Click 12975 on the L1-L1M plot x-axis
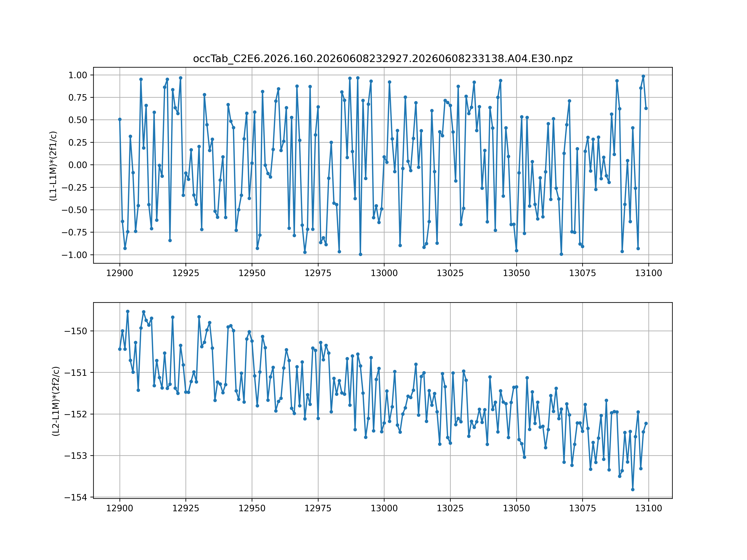The width and height of the screenshot is (747, 560). (x=318, y=273)
